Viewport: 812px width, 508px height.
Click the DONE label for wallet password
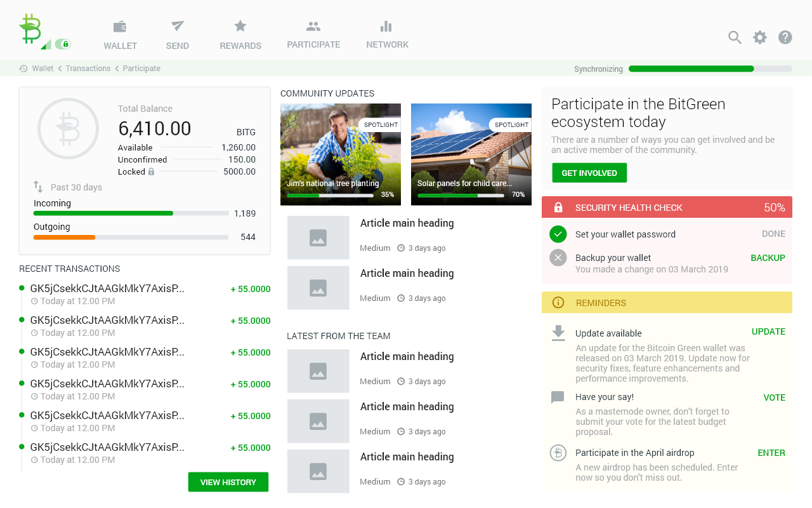(x=774, y=234)
